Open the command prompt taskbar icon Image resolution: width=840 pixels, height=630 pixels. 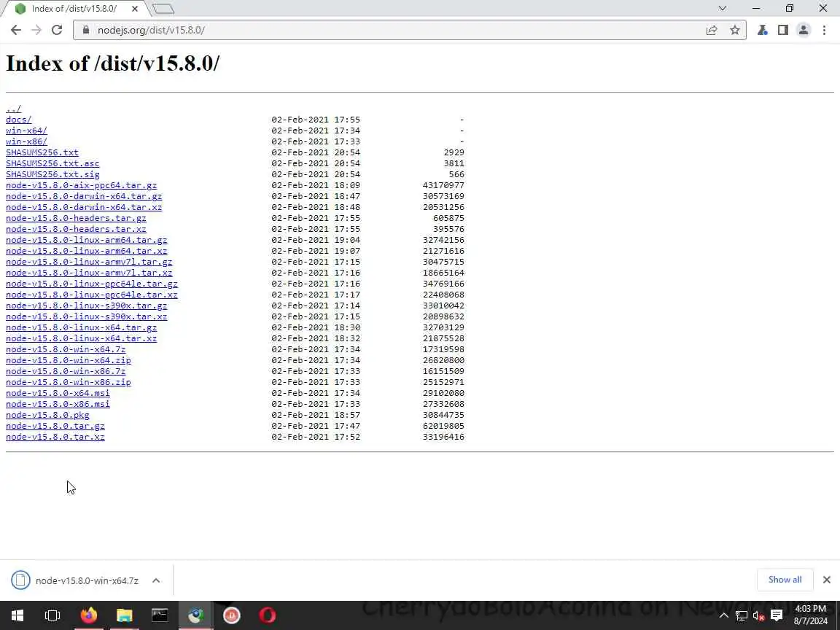160,615
